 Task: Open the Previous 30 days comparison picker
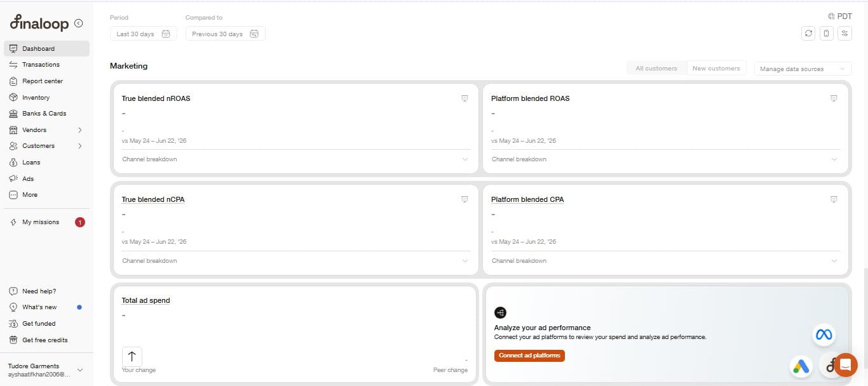pos(225,34)
